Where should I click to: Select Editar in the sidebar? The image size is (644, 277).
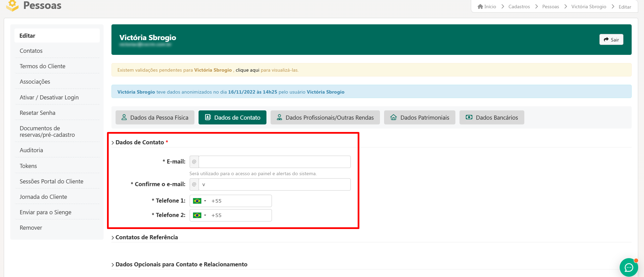57,36
